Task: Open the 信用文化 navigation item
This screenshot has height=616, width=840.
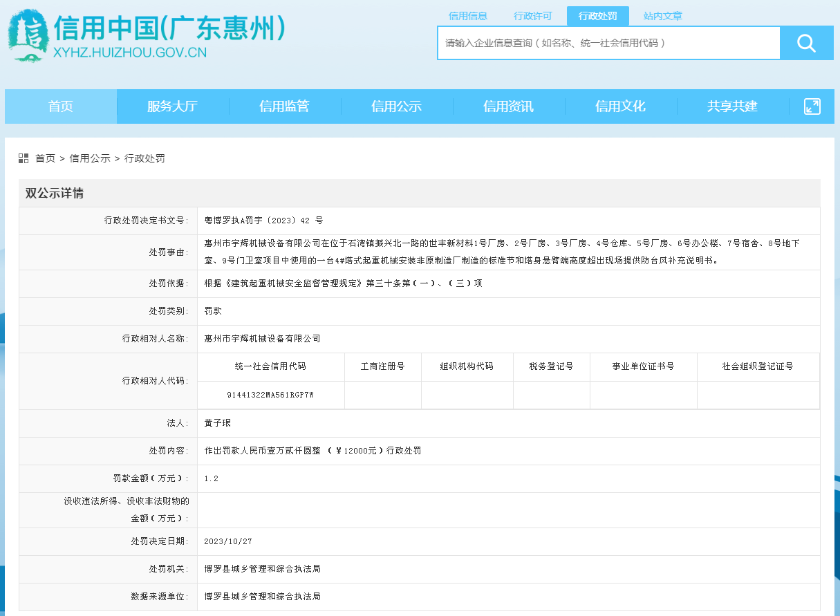Action: coord(620,106)
